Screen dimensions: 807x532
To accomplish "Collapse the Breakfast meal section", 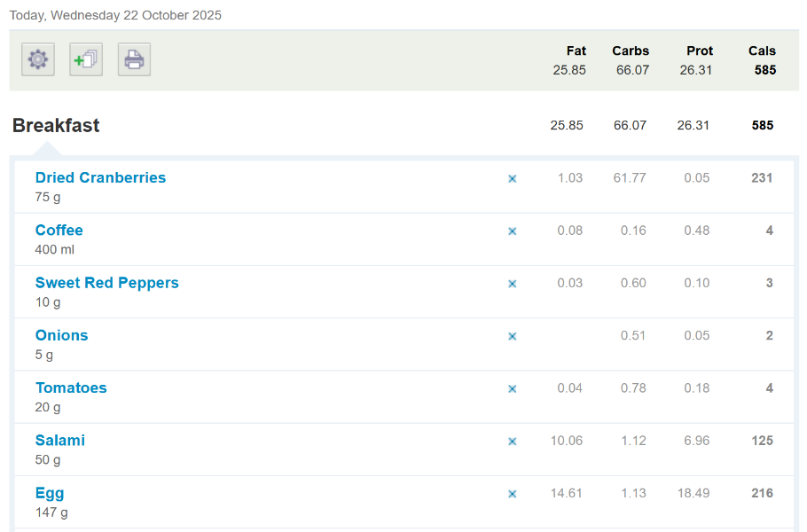I will pos(56,126).
